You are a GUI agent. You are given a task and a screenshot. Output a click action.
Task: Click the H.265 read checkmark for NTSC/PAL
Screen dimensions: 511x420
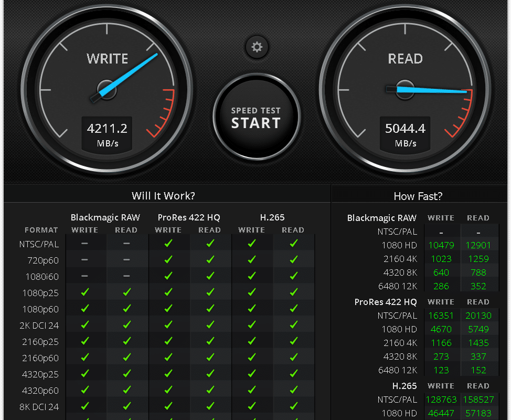[294, 243]
